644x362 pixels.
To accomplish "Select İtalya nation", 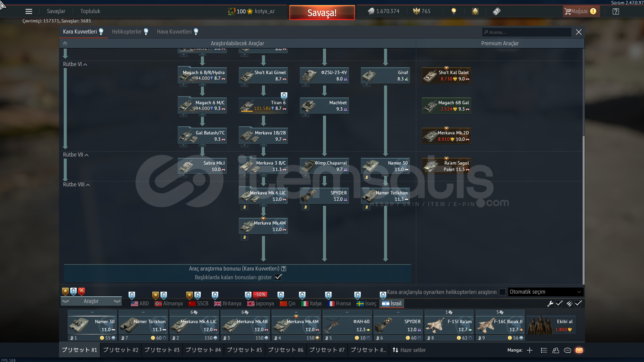I will tap(312, 304).
